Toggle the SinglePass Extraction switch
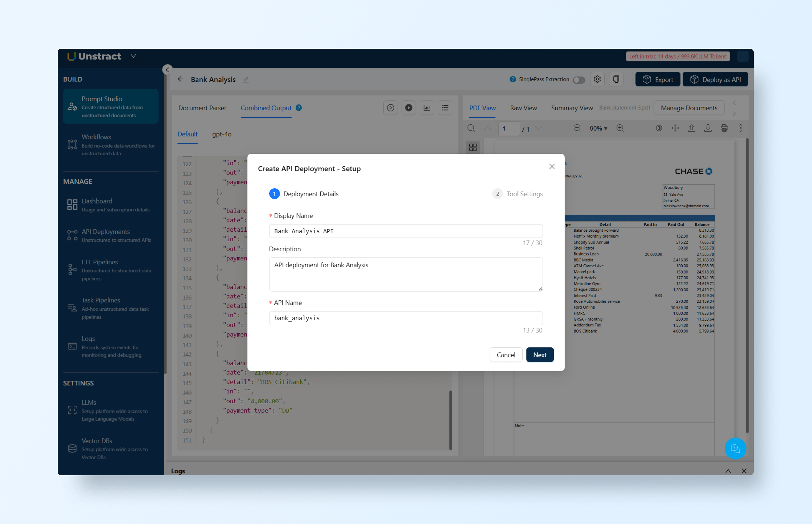812x524 pixels. click(x=579, y=80)
